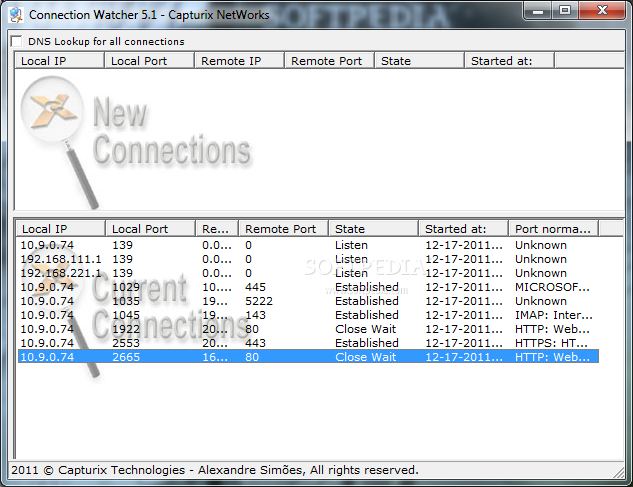The height and width of the screenshot is (487, 633).
Task: Sort new connections by Started at header
Action: tap(509, 61)
